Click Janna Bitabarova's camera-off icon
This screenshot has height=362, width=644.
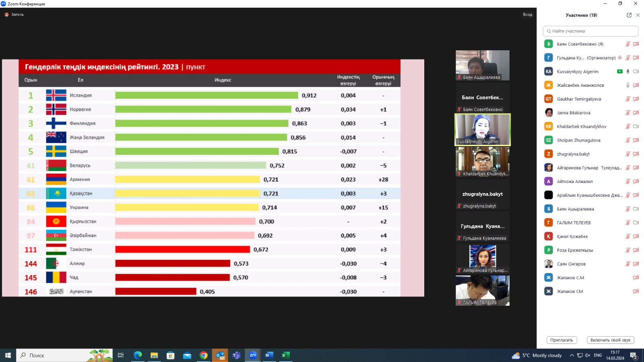636,113
